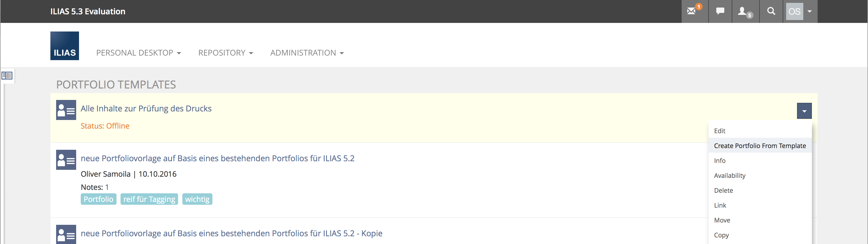The width and height of the screenshot is (868, 244).
Task: Expand the Personal Desktop menu
Action: 139,53
